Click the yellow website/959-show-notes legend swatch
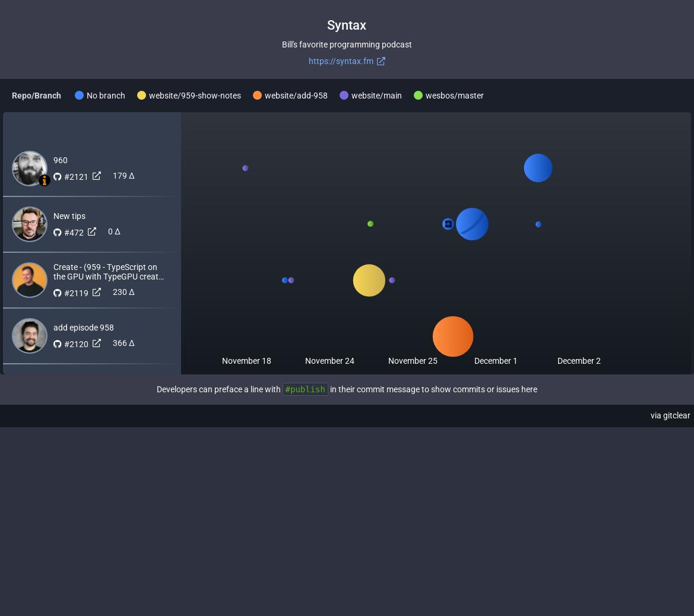694x616 pixels. coord(141,95)
